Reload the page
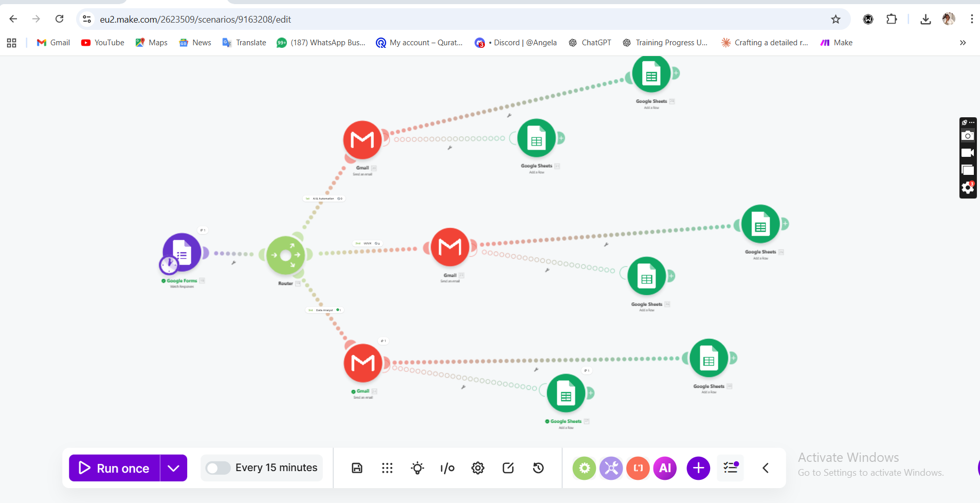Viewport: 980px width, 503px height. (60, 19)
